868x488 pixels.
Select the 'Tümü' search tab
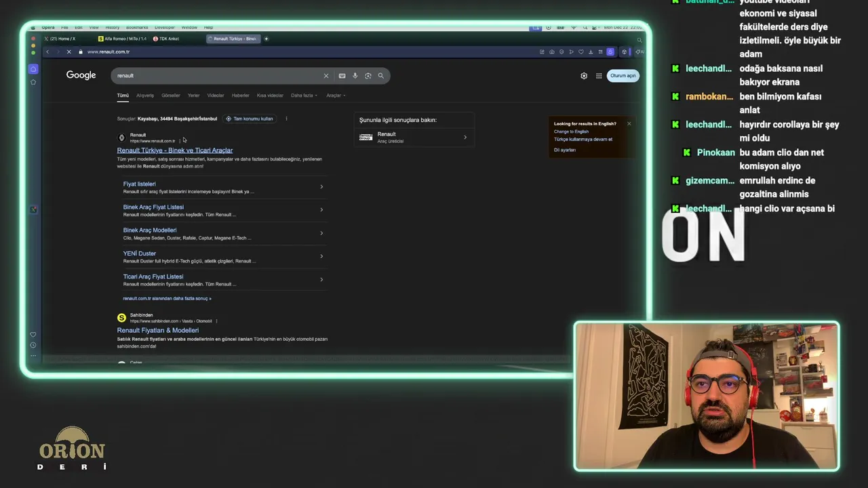click(123, 96)
